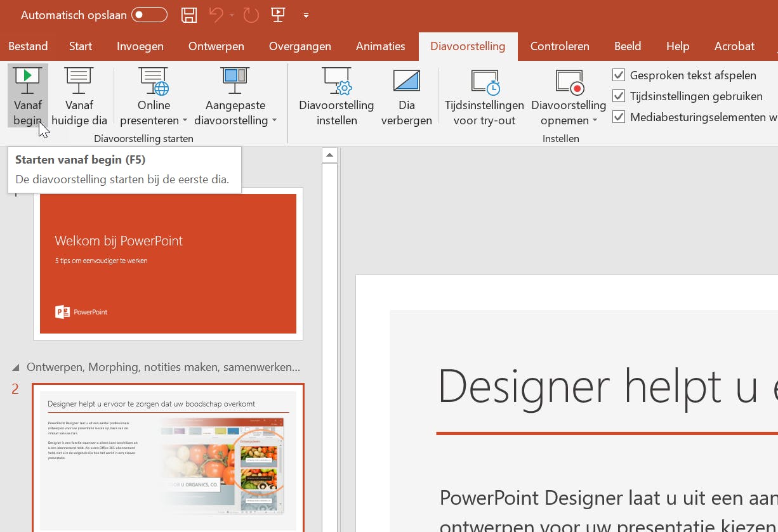Open the Help tab
The width and height of the screenshot is (778, 532).
pos(678,46)
